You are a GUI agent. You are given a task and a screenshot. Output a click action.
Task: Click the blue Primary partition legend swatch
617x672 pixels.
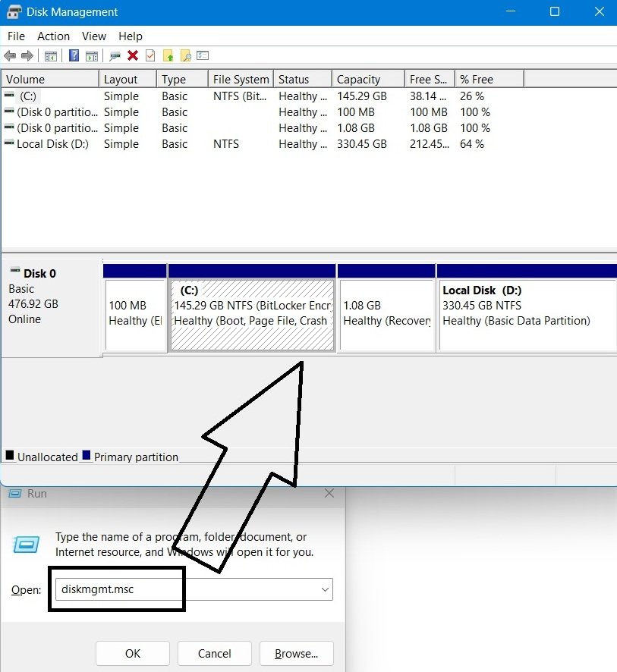click(x=87, y=455)
